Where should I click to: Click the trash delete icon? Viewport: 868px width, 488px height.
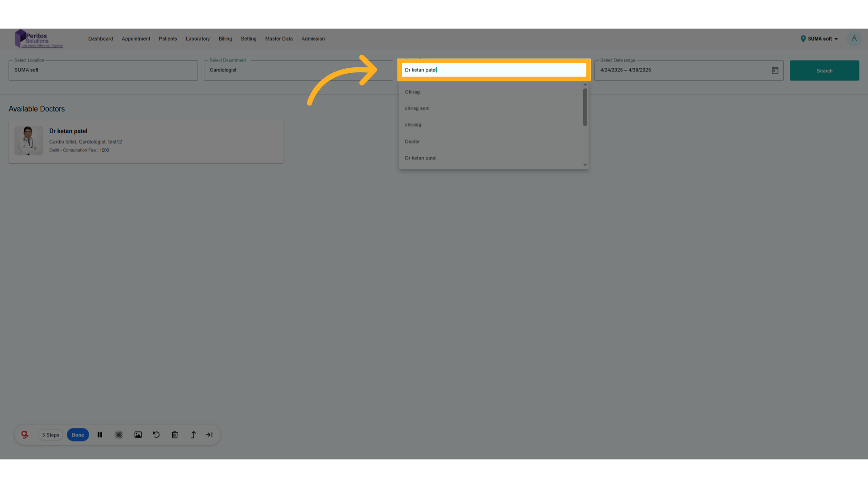point(175,435)
